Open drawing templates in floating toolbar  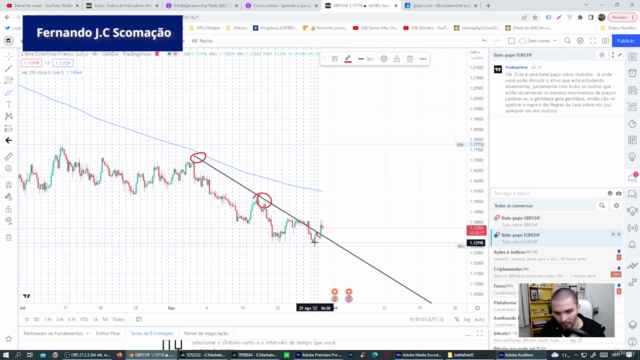(335, 59)
